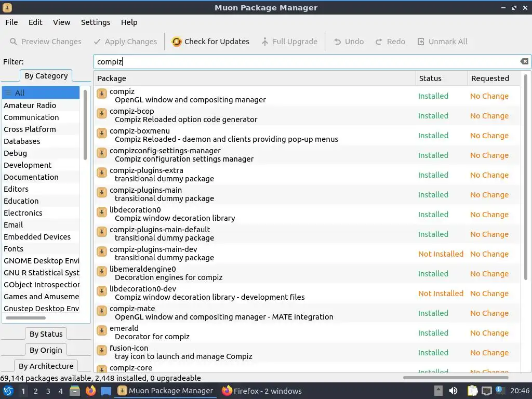Open the Edit menu
Image resolution: width=532 pixels, height=399 pixels.
[35, 22]
